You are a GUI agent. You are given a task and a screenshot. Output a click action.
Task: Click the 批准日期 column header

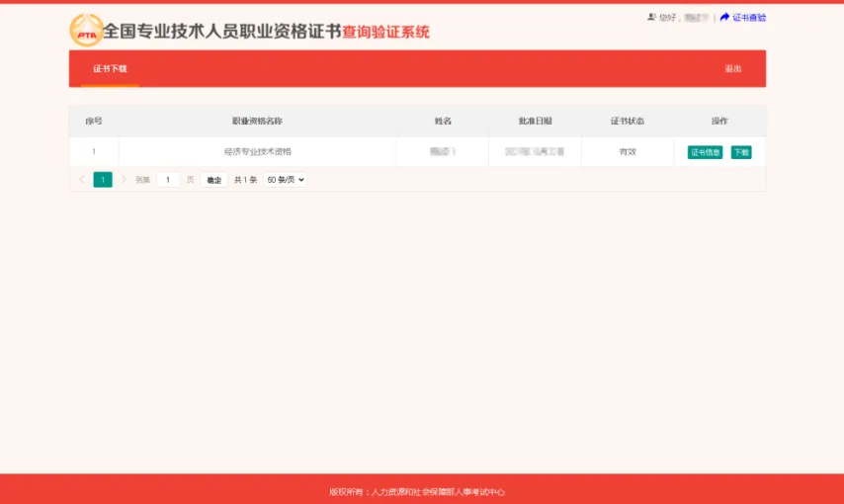click(x=535, y=121)
